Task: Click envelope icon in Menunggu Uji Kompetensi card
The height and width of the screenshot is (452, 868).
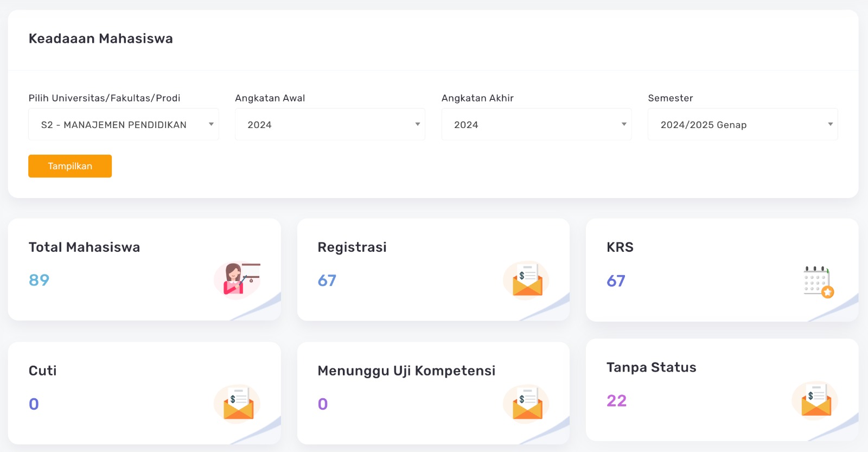Action: pos(526,404)
